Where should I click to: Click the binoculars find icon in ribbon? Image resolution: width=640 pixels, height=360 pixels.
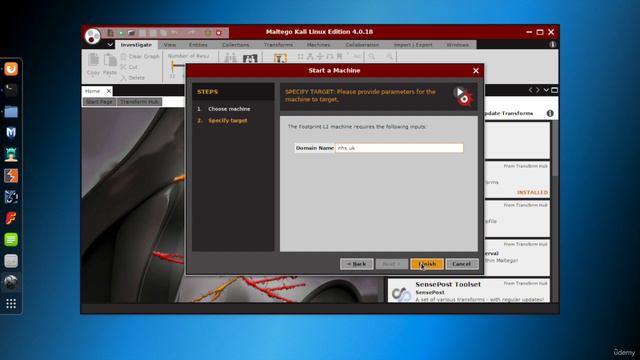(231, 58)
